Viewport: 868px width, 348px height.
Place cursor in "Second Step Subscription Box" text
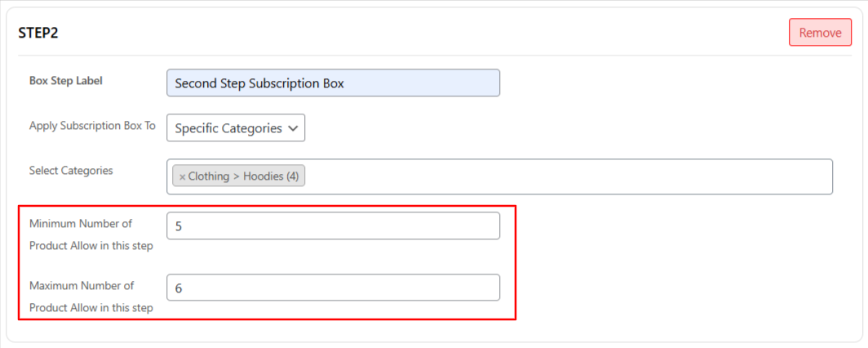tap(259, 83)
